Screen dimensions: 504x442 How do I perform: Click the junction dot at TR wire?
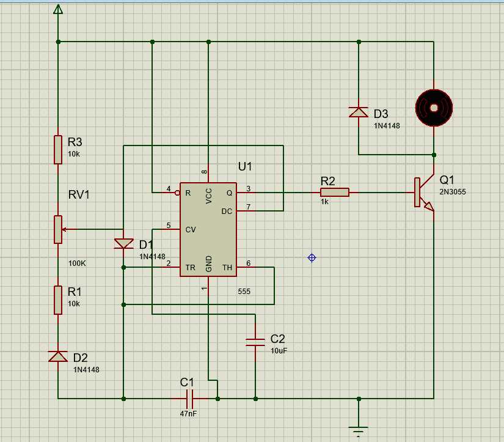coord(124,267)
